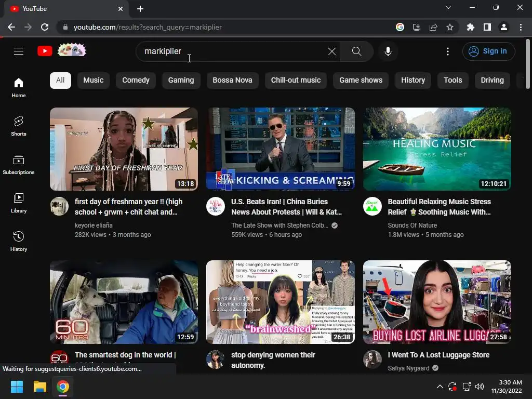
Task: Select the All filter chip
Action: (60, 81)
